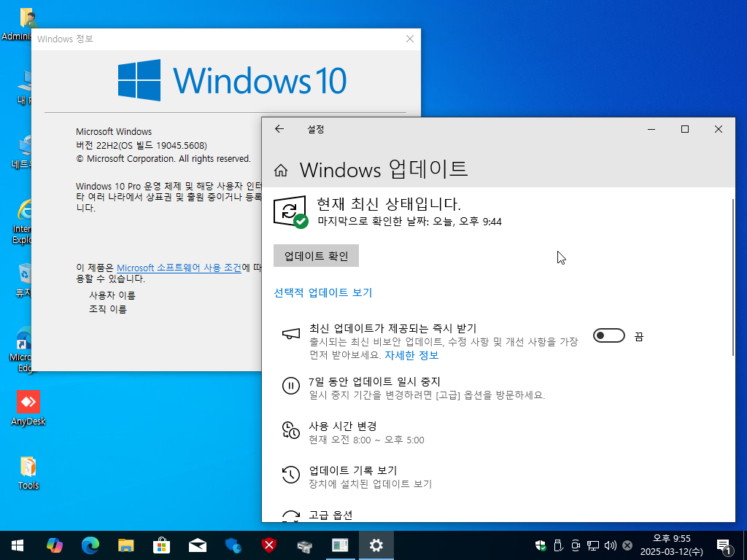Open Microsoft Edge from the taskbar
The image size is (747, 560).
[90, 545]
